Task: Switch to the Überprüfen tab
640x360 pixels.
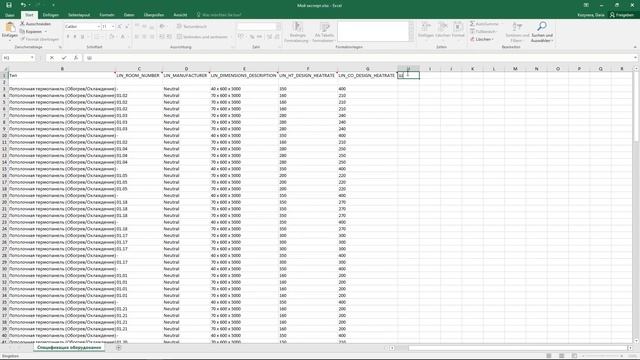Action: tap(154, 15)
